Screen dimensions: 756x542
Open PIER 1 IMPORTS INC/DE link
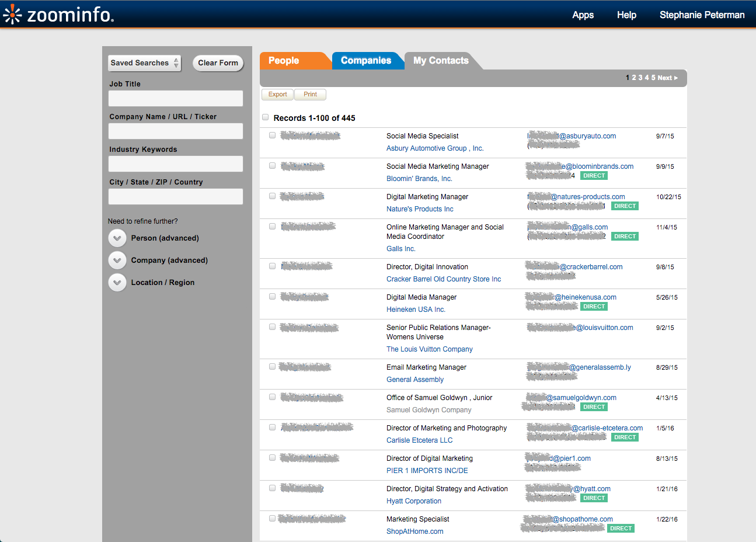[x=427, y=471]
